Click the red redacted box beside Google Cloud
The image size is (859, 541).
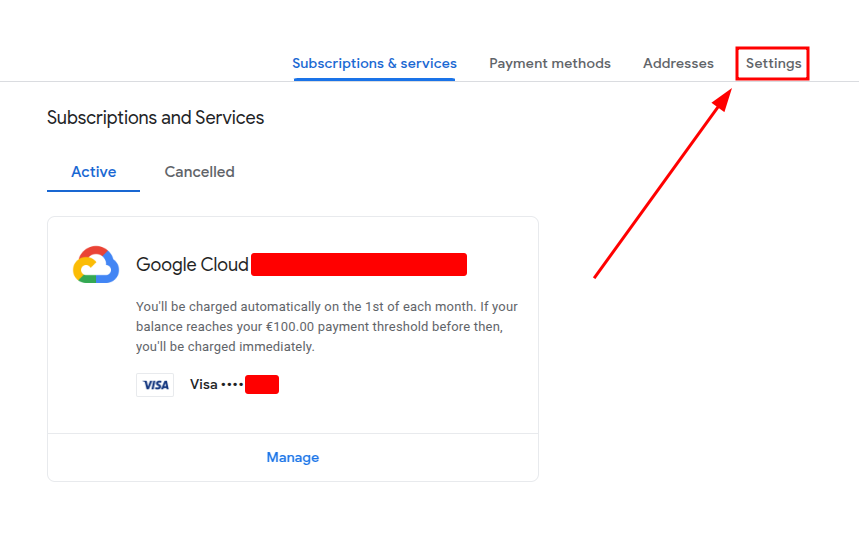[359, 265]
